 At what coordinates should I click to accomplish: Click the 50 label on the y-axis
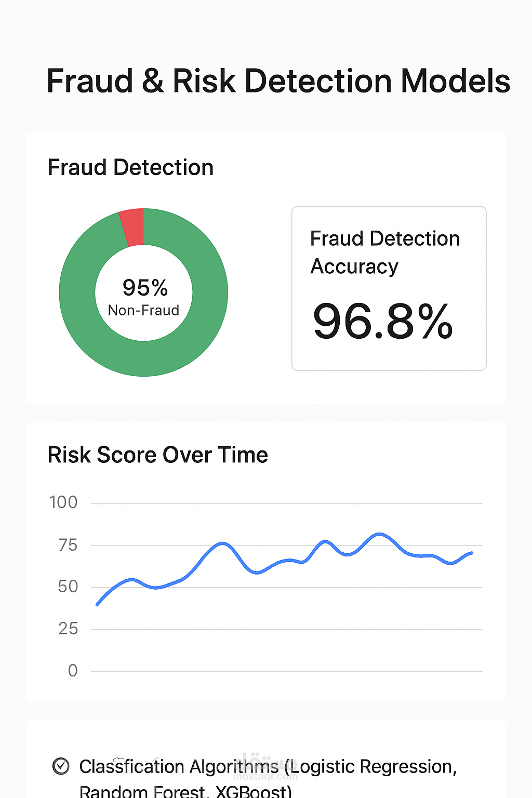coord(68,587)
